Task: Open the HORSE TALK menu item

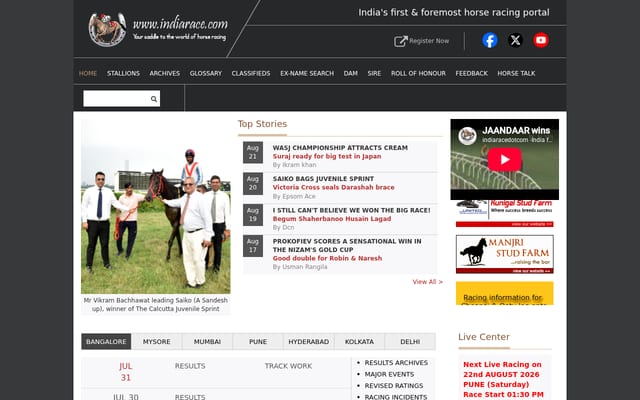Action: pyautogui.click(x=516, y=73)
